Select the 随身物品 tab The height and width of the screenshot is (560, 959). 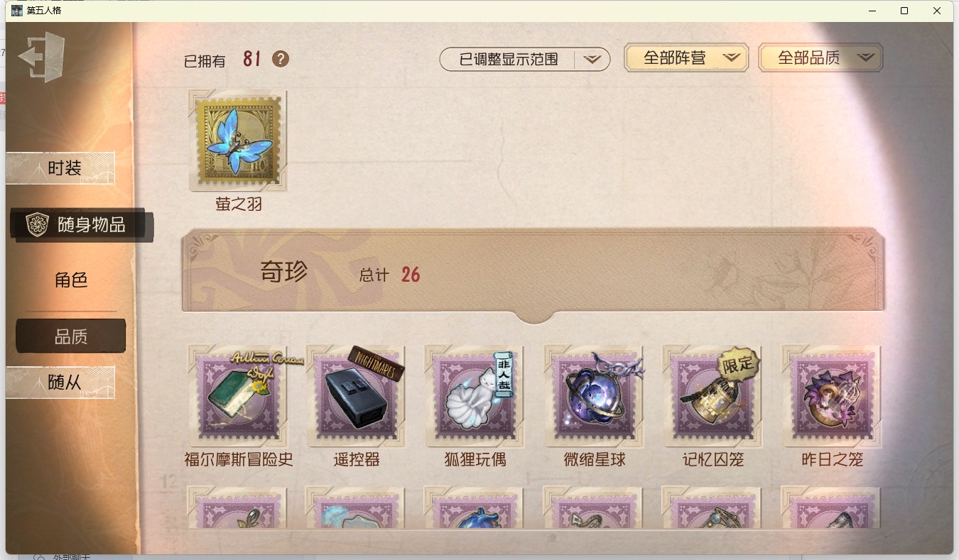tap(82, 225)
